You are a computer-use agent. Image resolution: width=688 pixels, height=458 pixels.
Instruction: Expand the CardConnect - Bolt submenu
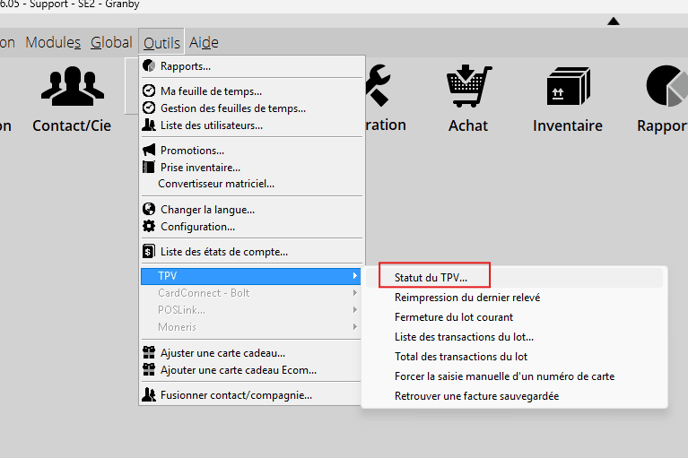[x=354, y=293]
